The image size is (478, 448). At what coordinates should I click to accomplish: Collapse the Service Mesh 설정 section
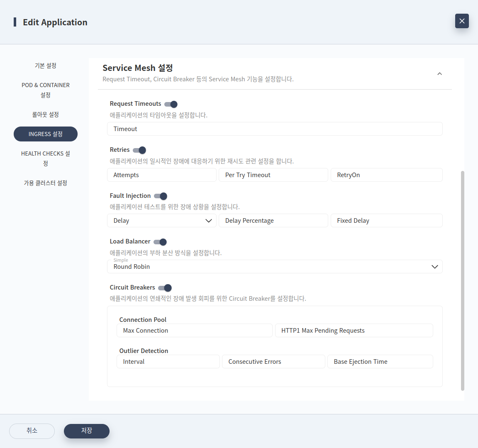439,74
